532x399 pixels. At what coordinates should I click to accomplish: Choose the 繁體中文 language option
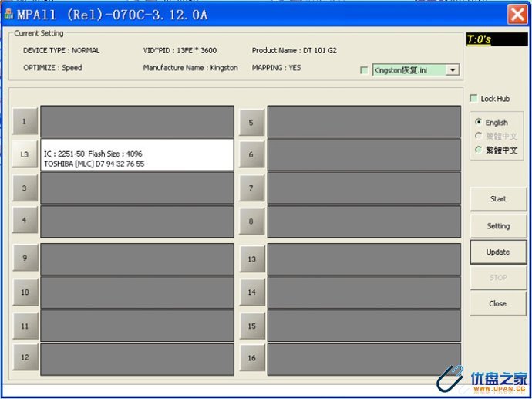(x=479, y=150)
